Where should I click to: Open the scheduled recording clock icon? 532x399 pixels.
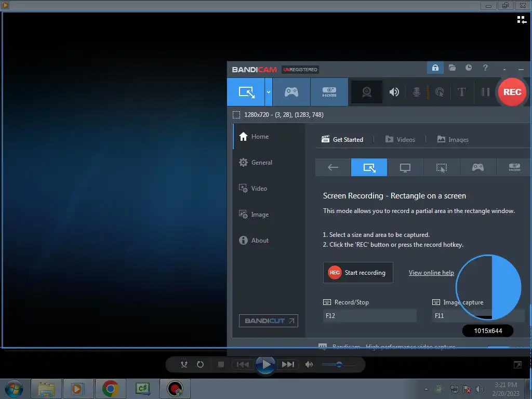(469, 68)
